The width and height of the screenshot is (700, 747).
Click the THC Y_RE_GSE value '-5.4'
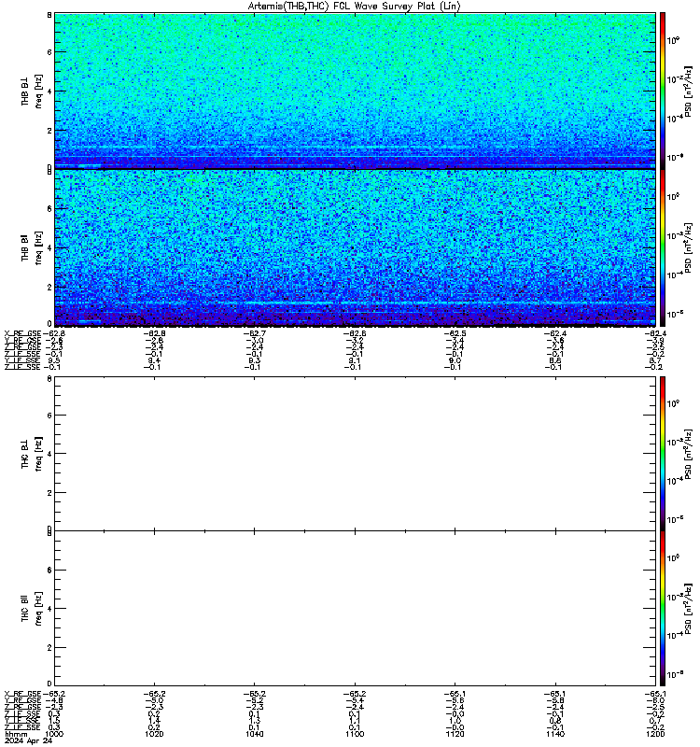coord(355,700)
